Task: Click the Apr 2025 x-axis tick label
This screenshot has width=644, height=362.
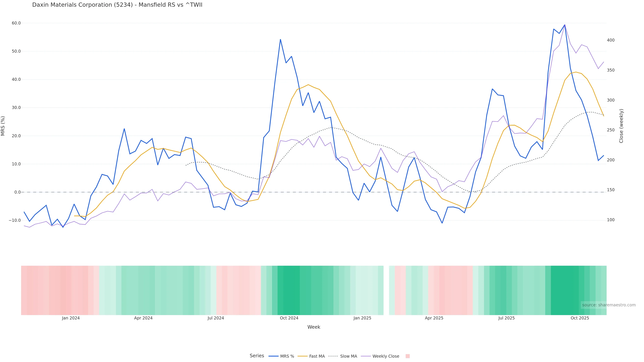Action: coord(434,318)
